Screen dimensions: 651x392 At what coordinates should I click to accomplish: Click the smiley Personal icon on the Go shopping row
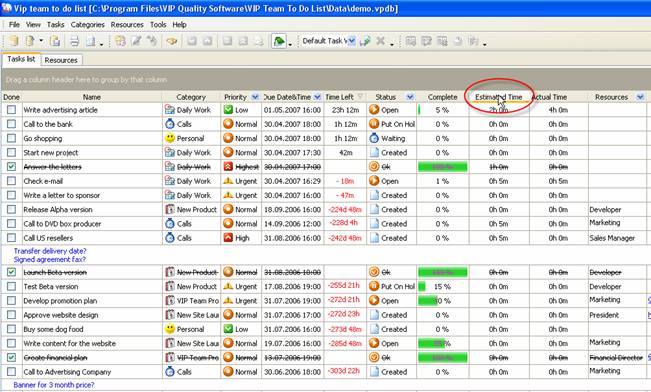click(x=170, y=138)
